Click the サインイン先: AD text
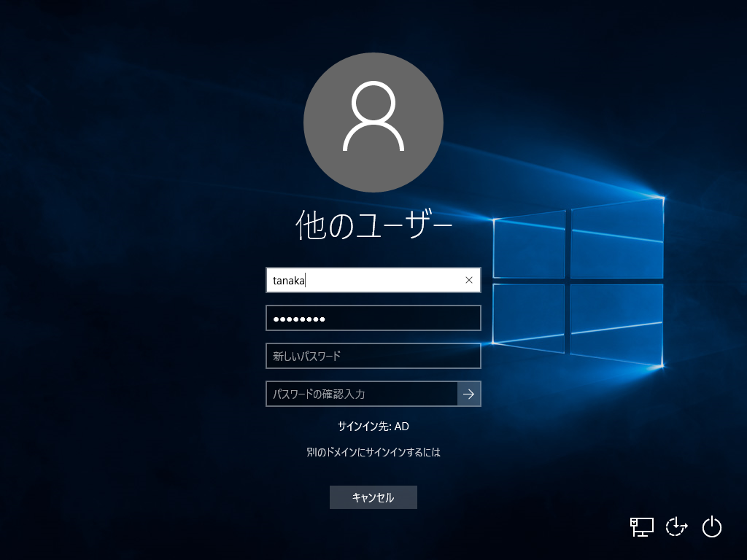This screenshot has height=560, width=747. pos(373,426)
